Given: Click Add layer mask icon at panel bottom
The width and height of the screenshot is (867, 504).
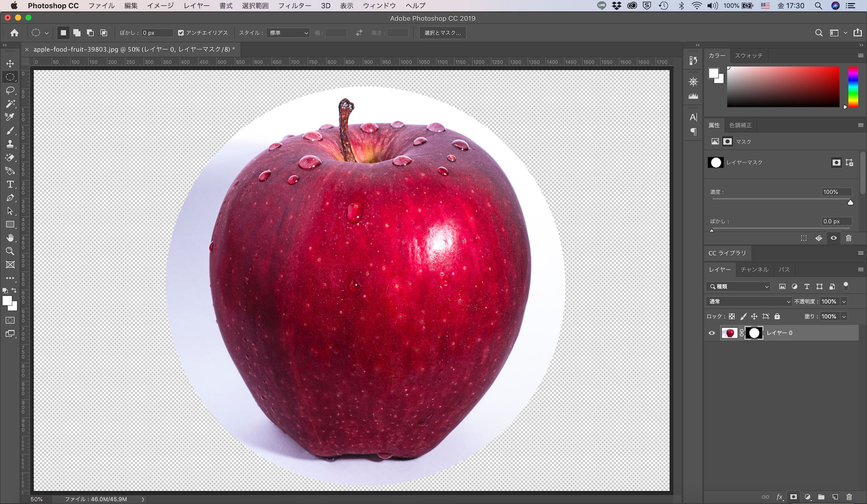Looking at the screenshot, I should coord(793,497).
